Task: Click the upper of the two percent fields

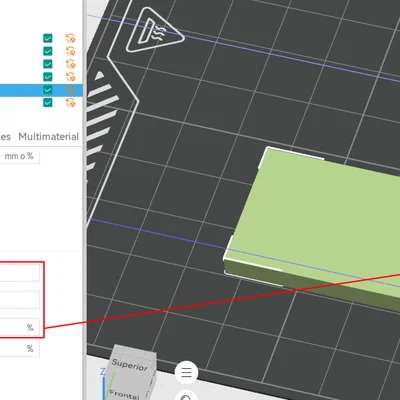Action: click(x=20, y=328)
